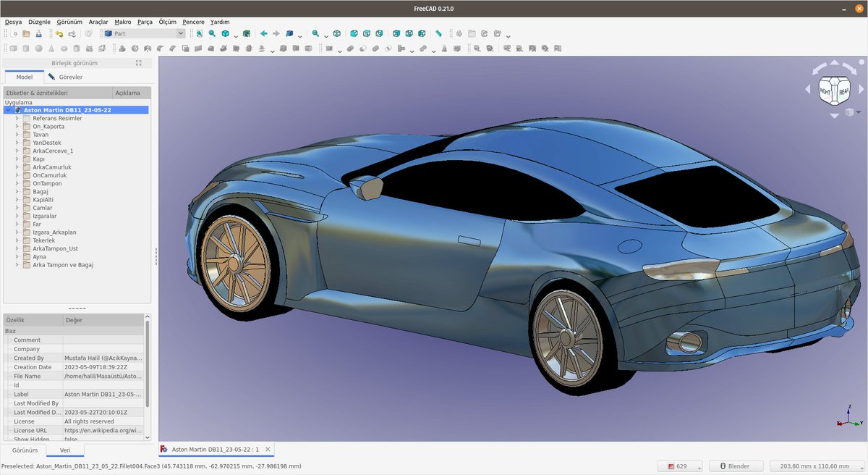Expand the Bagaj tree folder
868x475 pixels.
(17, 192)
